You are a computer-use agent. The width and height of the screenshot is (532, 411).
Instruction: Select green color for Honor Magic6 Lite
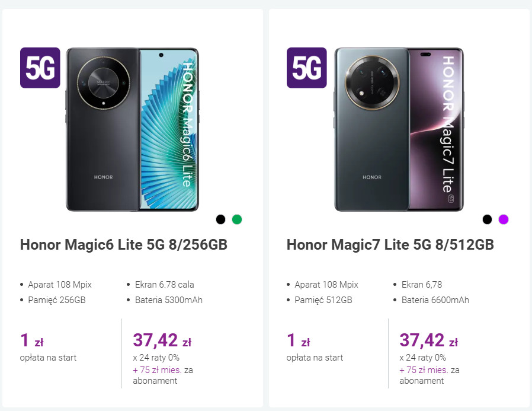coord(237,219)
